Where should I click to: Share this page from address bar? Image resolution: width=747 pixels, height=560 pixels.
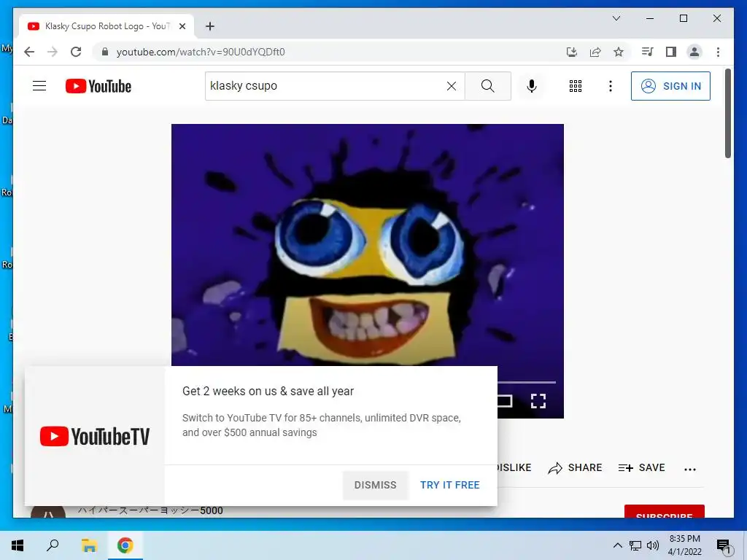click(x=595, y=52)
